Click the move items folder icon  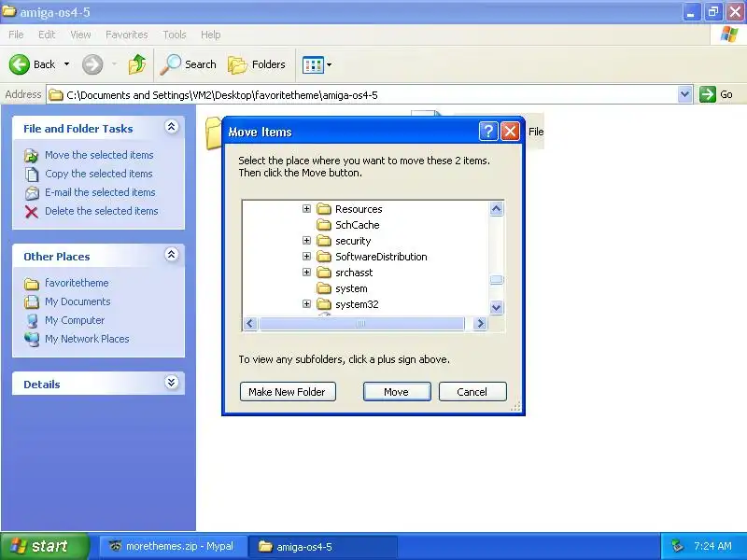tap(32, 155)
